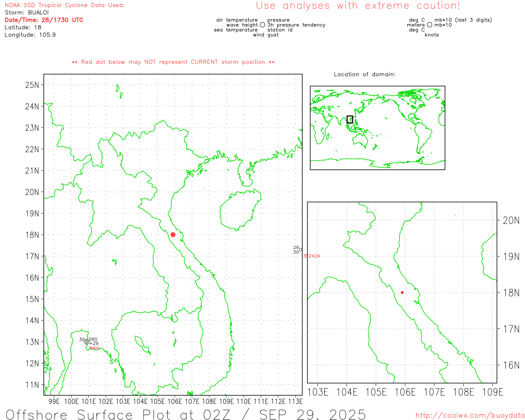Click legend circle beside "meters" label
Image resolution: width=525 pixels, height=420 pixels.
tap(429, 25)
